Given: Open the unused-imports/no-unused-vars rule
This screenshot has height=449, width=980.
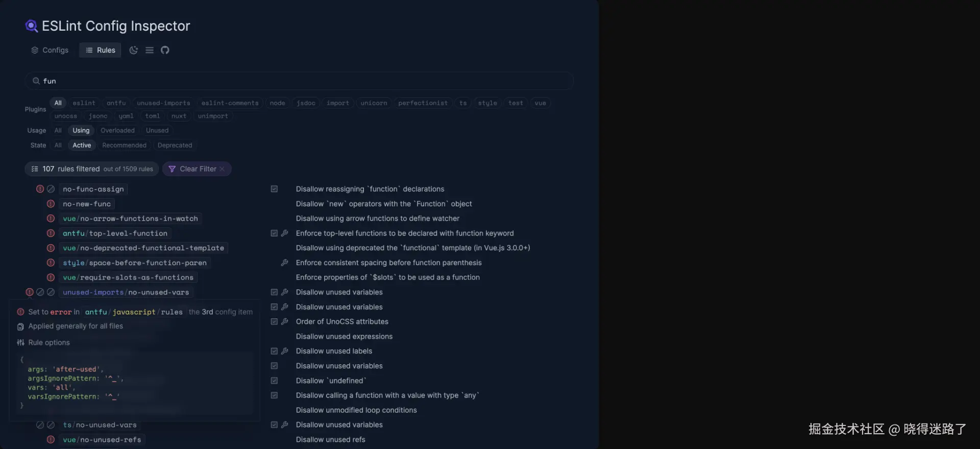Looking at the screenshot, I should (126, 292).
